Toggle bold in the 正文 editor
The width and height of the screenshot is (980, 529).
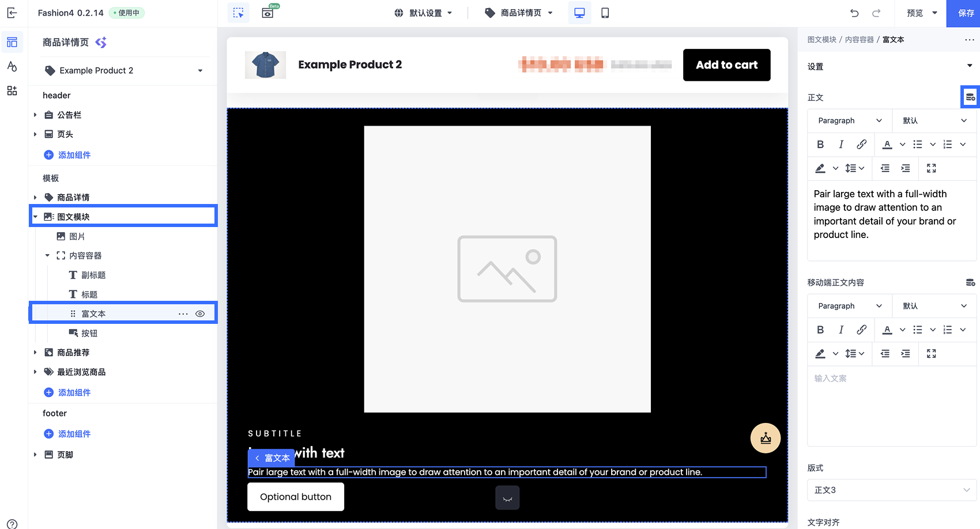tap(820, 144)
